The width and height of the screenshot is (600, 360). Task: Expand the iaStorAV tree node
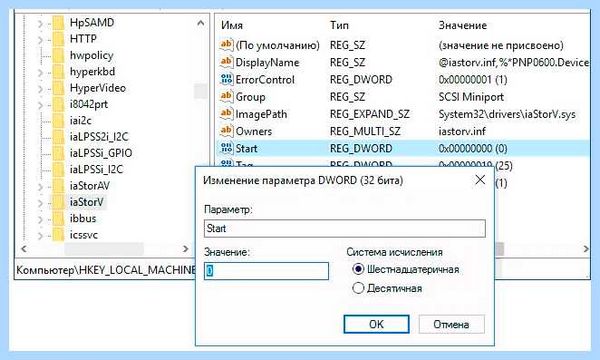pyautogui.click(x=40, y=187)
